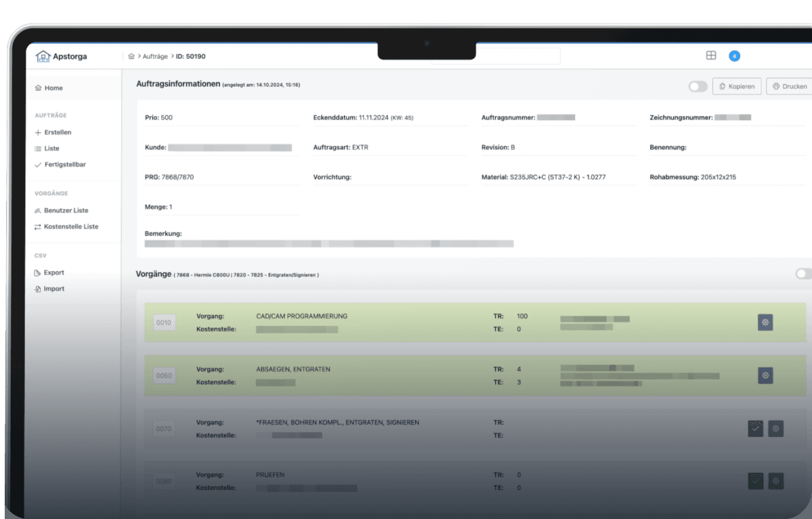Open settings gear for operation 0010
The width and height of the screenshot is (812, 519).
coord(765,323)
